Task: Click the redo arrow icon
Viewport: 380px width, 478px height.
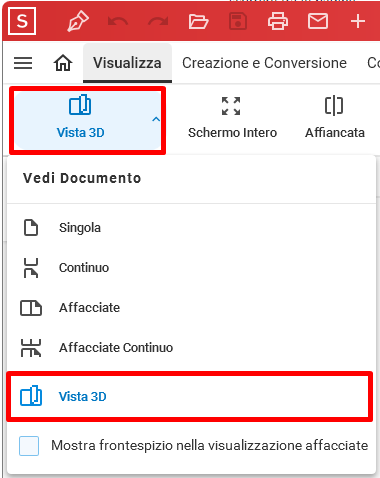Action: [158, 22]
